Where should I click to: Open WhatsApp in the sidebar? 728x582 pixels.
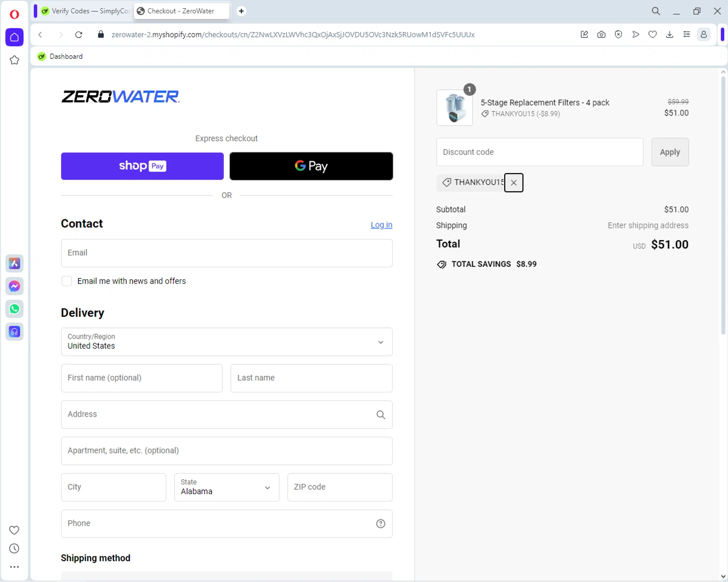tap(15, 309)
